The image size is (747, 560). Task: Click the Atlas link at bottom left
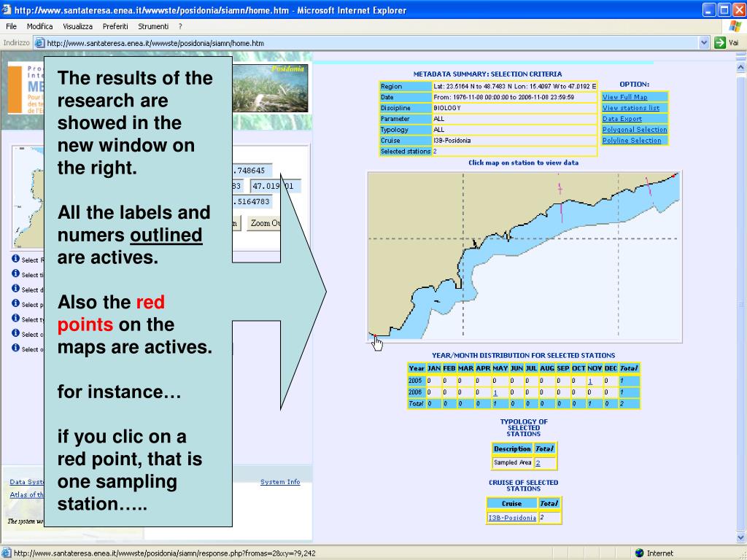tap(27, 495)
